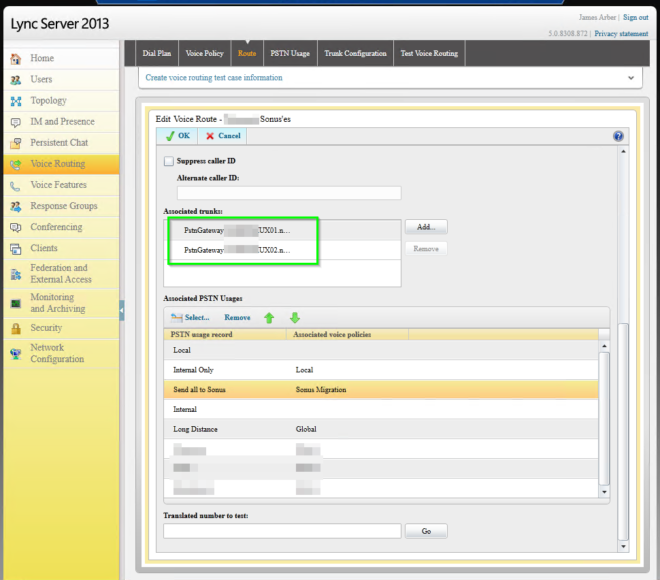Click the Sign out link
Screen dimensions: 660x580
635,17
